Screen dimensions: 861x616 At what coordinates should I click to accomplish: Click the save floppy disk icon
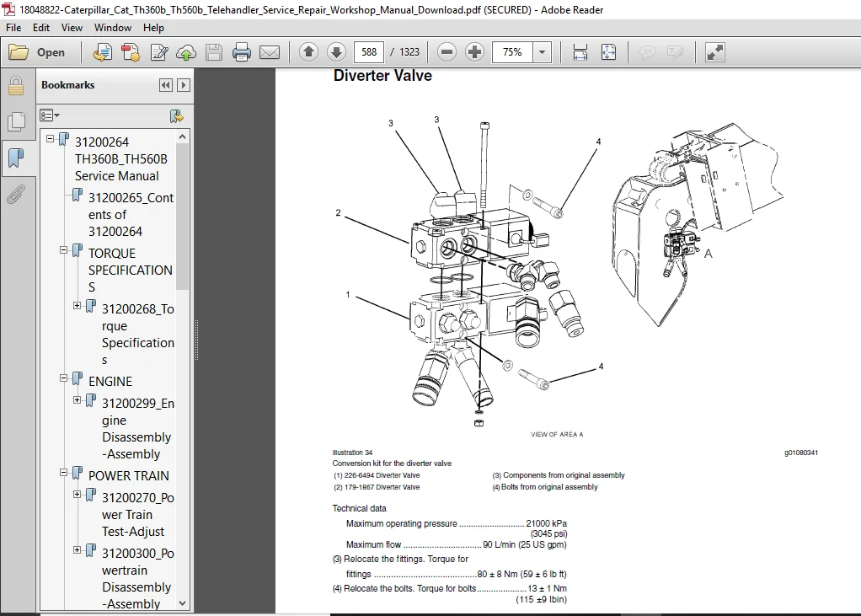[214, 52]
